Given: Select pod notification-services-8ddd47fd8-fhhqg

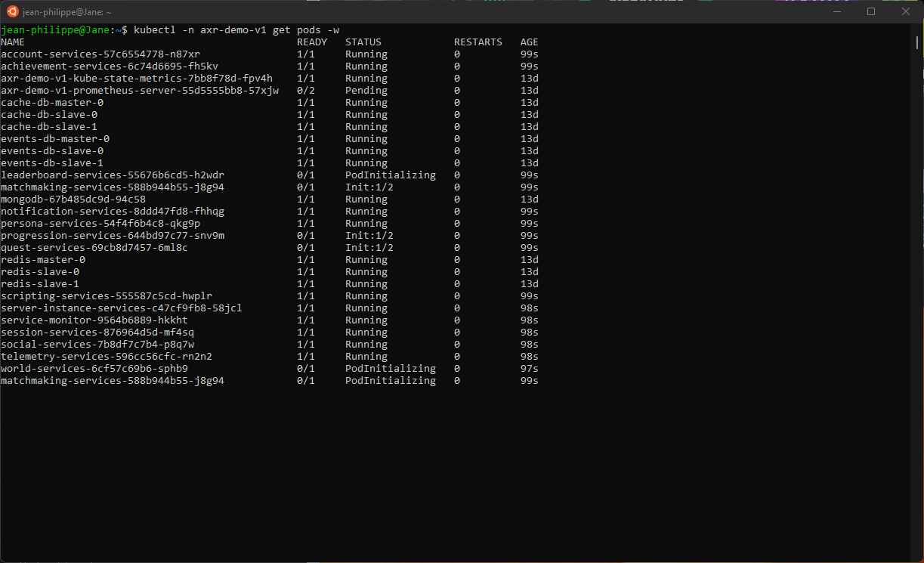Looking at the screenshot, I should [113, 212].
